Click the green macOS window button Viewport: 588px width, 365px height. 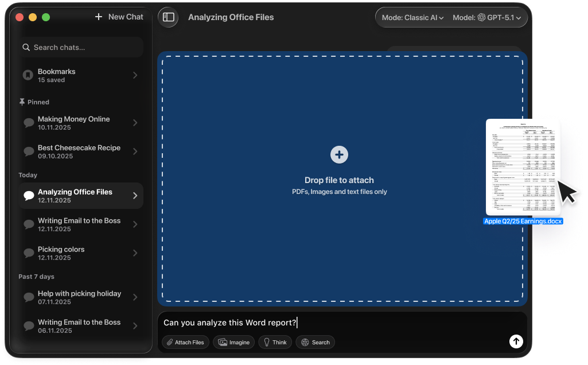(46, 17)
